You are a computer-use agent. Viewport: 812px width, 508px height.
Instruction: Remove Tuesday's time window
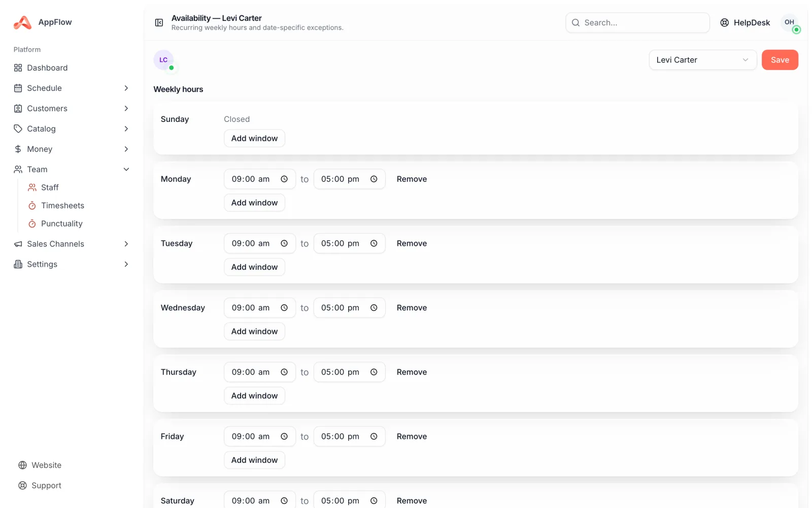tap(412, 243)
